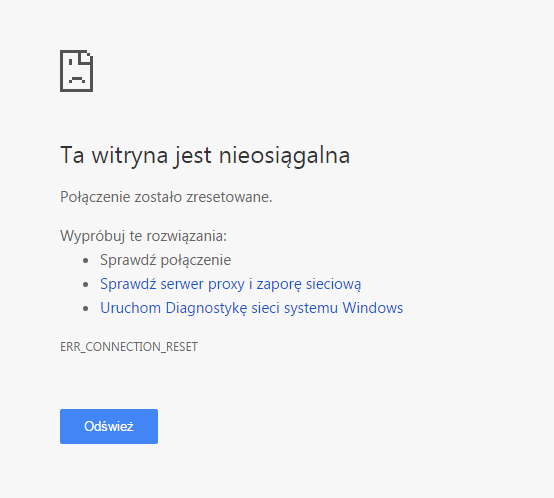Viewport: 554px width, 498px height.
Task: Click the Wypróbuj te rozwiązania label
Action: (143, 236)
